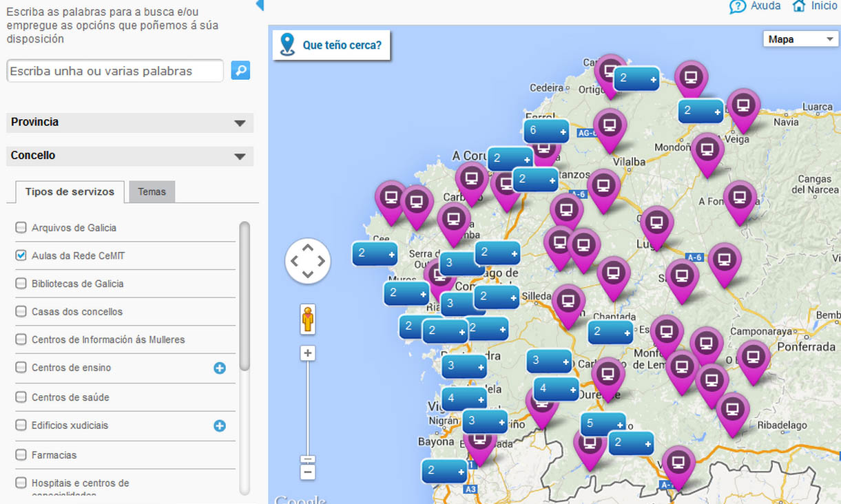Zoom in with the map plus button
Image resolution: width=841 pixels, height=504 pixels.
tap(308, 353)
